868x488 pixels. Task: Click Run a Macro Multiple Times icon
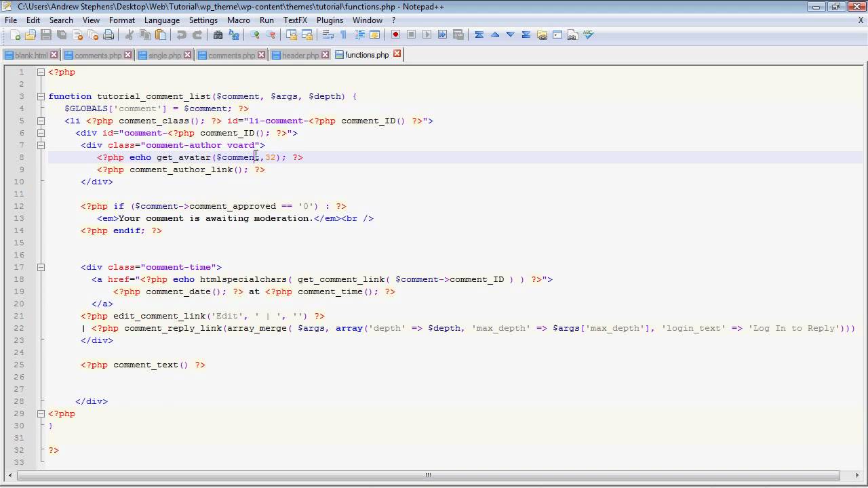click(x=442, y=35)
